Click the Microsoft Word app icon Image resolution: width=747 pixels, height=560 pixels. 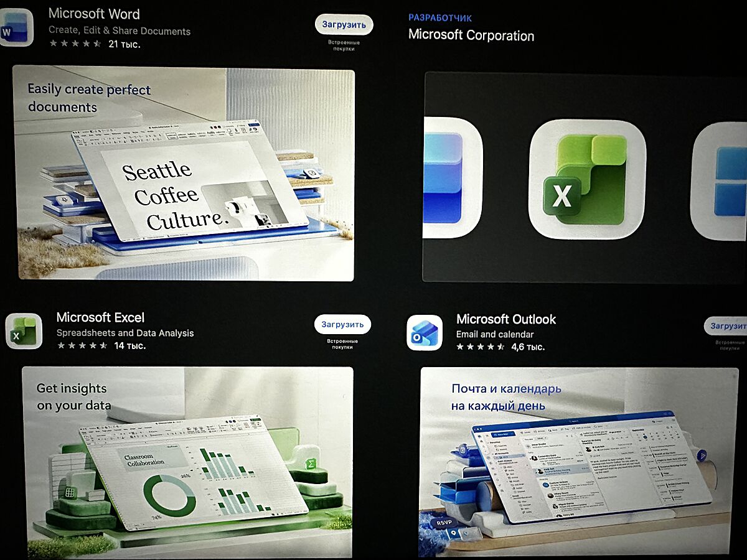[16, 28]
